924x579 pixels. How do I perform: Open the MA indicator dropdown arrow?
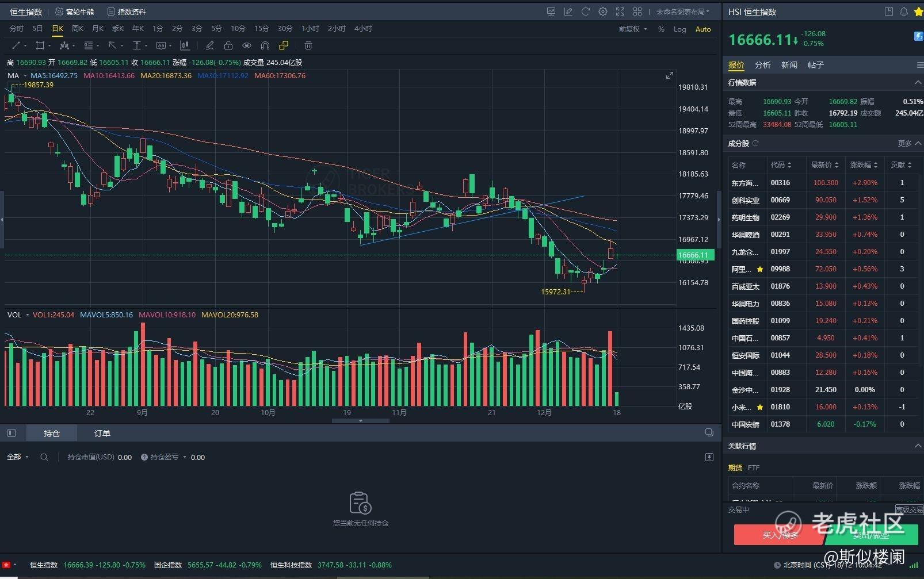point(26,76)
